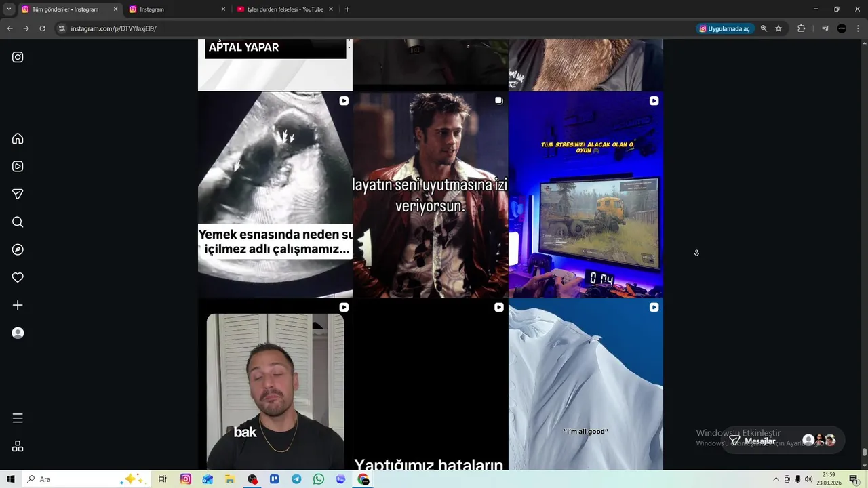Viewport: 868px width, 488px height.
Task: Open Chrome profile avatar button
Action: [x=842, y=28]
